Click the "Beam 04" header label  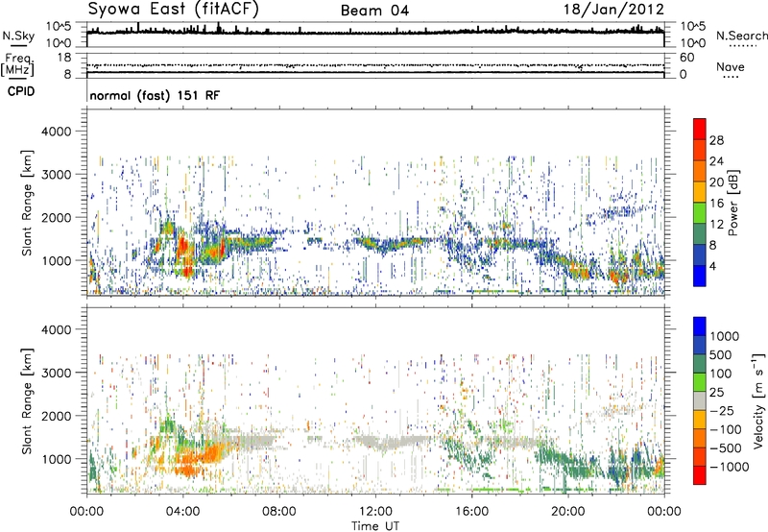pos(374,11)
